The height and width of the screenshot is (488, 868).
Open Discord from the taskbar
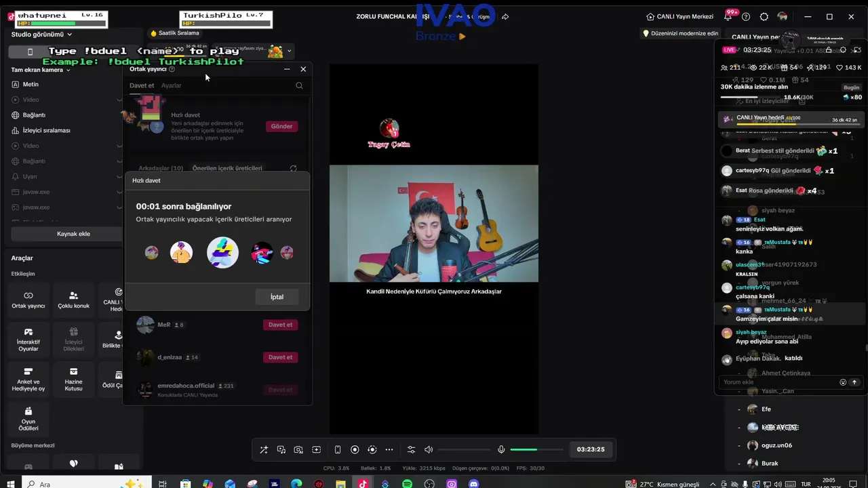474,484
